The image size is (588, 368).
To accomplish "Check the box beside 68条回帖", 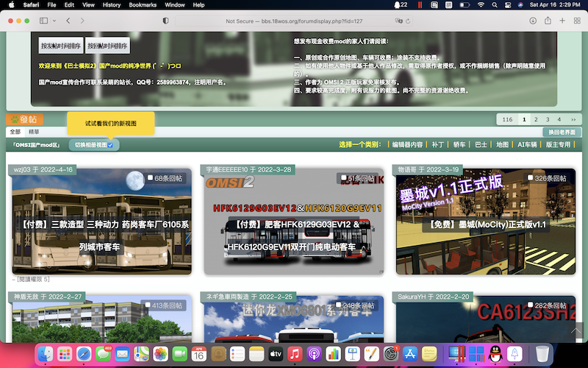I will pos(150,178).
